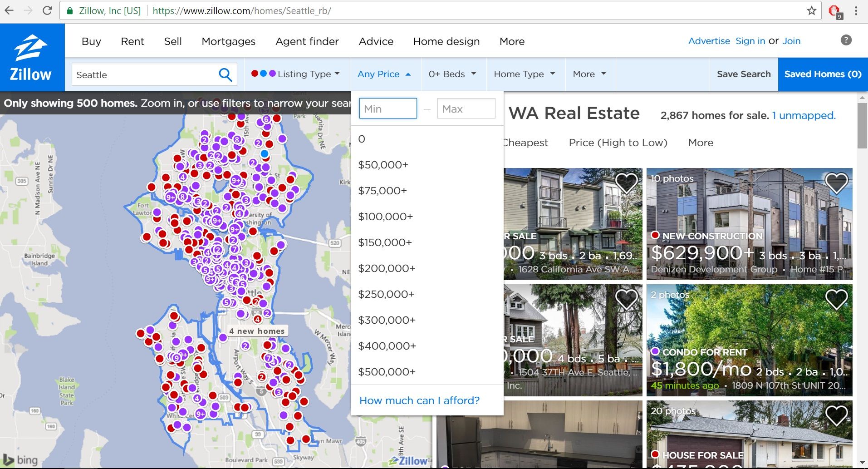868x469 pixels.
Task: Open the top navigation More menu
Action: [512, 41]
